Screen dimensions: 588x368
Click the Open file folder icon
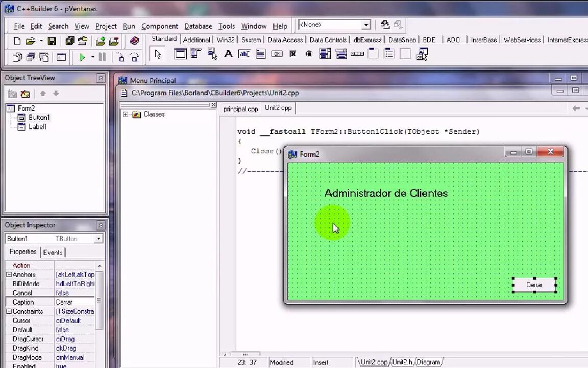point(31,41)
